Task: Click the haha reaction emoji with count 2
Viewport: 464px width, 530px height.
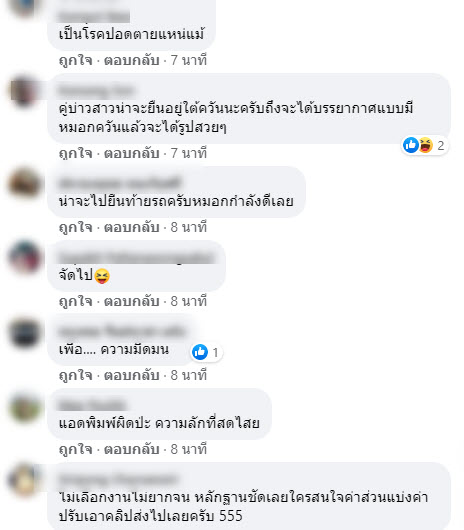Action: click(426, 145)
